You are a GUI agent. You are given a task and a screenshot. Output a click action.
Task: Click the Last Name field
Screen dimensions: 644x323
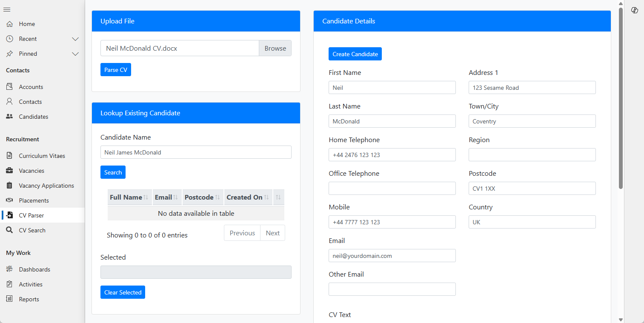coord(392,121)
